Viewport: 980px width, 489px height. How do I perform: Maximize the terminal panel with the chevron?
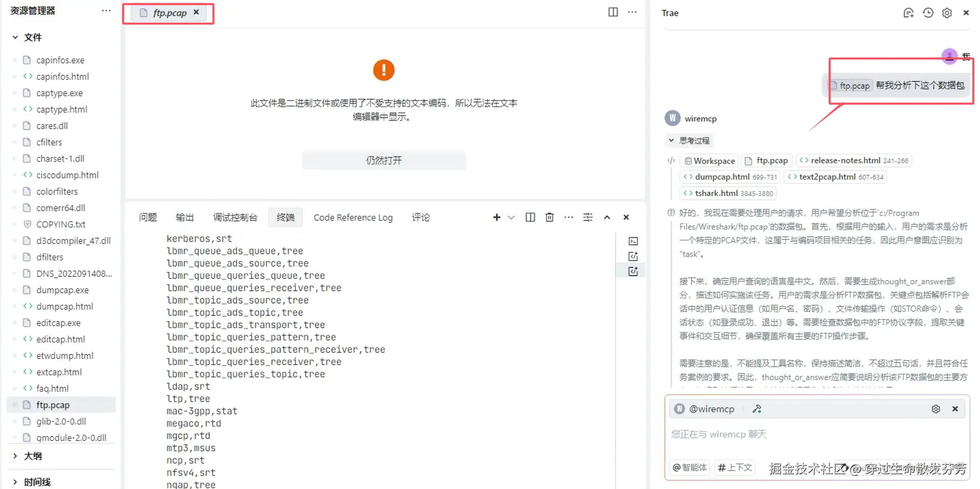607,217
